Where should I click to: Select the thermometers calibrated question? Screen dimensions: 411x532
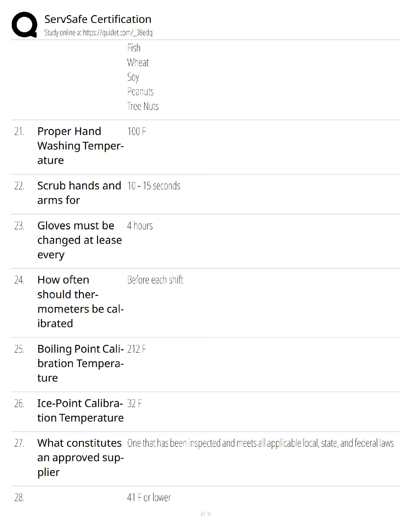point(81,302)
